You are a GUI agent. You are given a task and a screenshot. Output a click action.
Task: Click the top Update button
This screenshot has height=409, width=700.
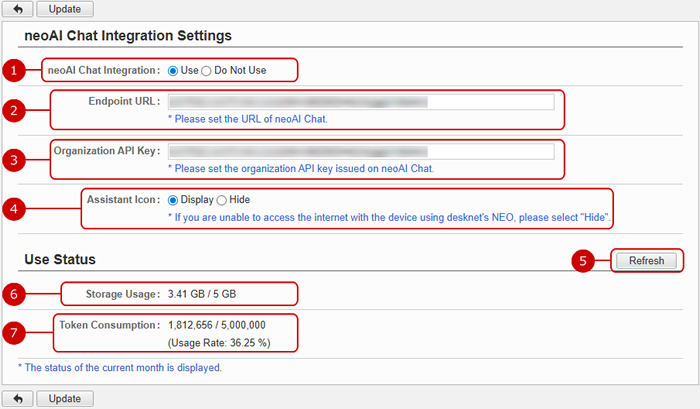(65, 8)
